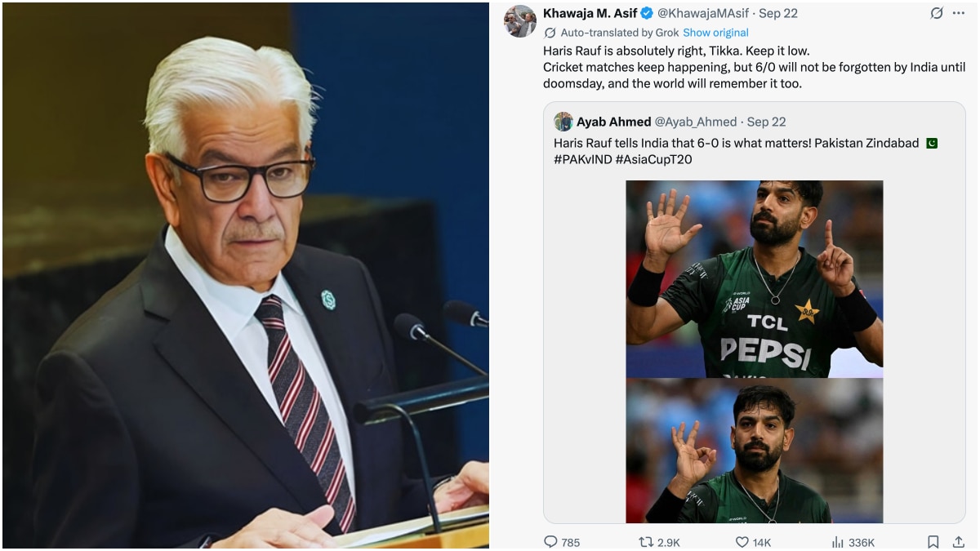Share the tweet via upload icon
Screen dimensions: 980x551
(958, 542)
